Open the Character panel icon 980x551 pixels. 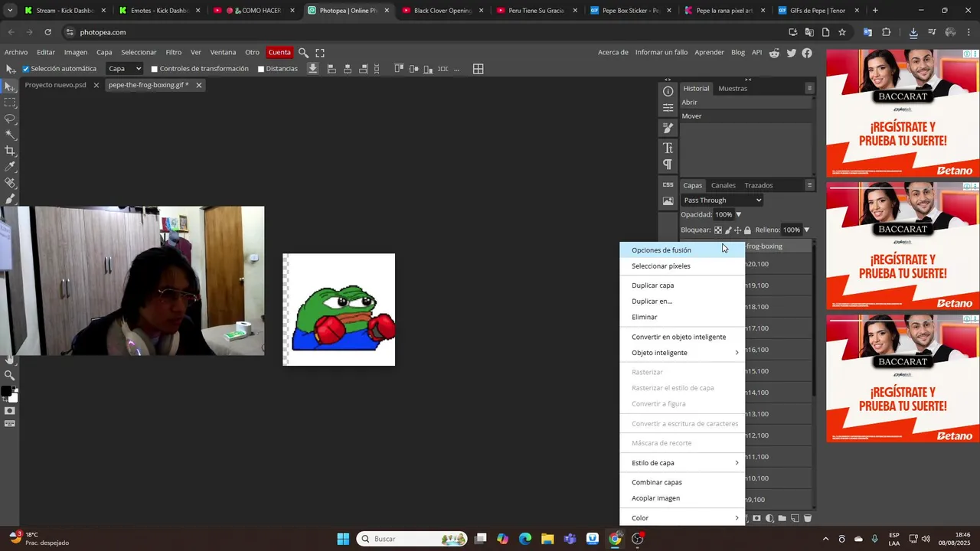[x=668, y=148]
